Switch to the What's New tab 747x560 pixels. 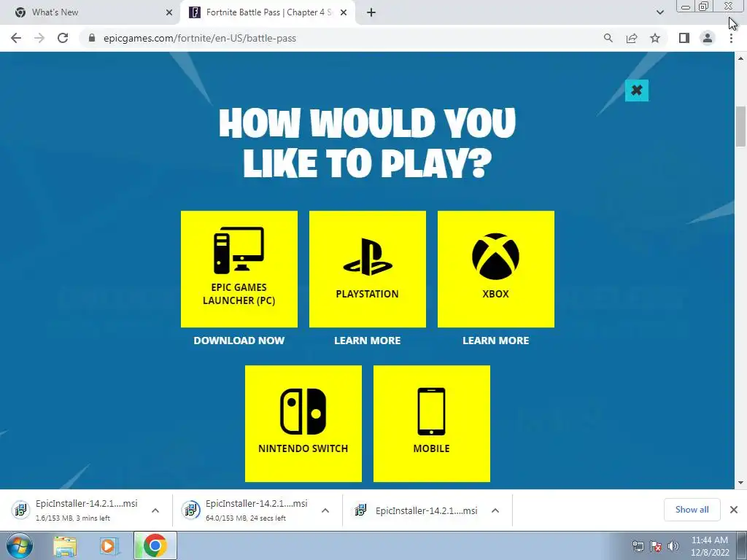(90, 12)
